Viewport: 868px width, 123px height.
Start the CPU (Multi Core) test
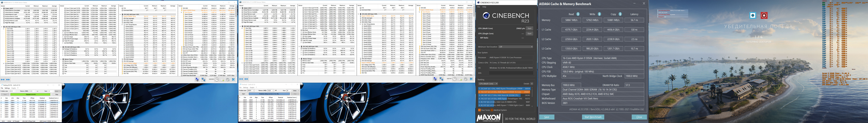tap(529, 28)
